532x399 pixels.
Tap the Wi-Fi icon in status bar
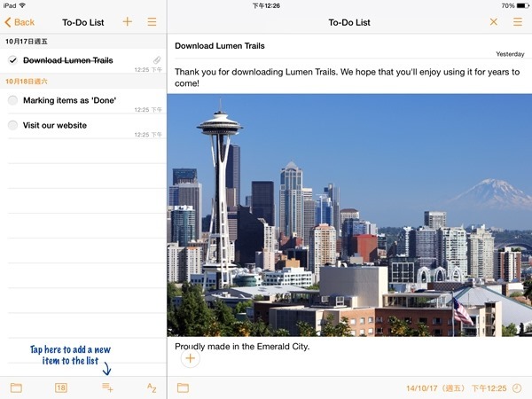coord(22,5)
